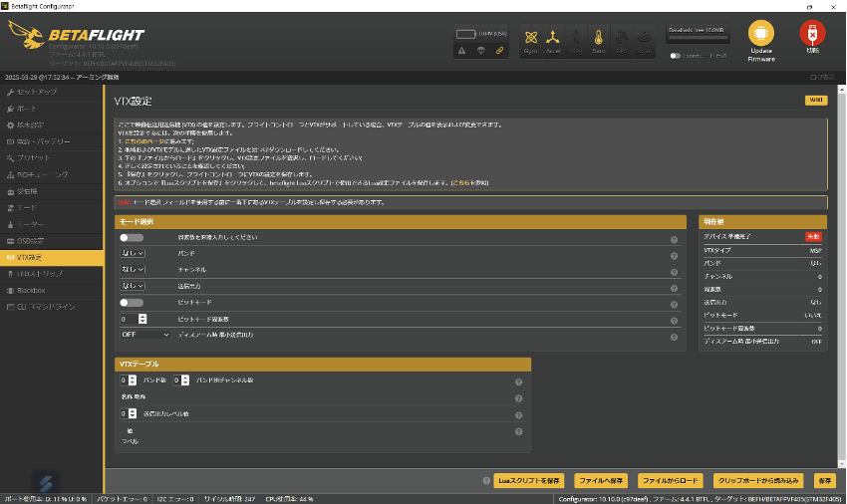Open the power and battery tab
847x504 pixels.
pyautogui.click(x=51, y=141)
